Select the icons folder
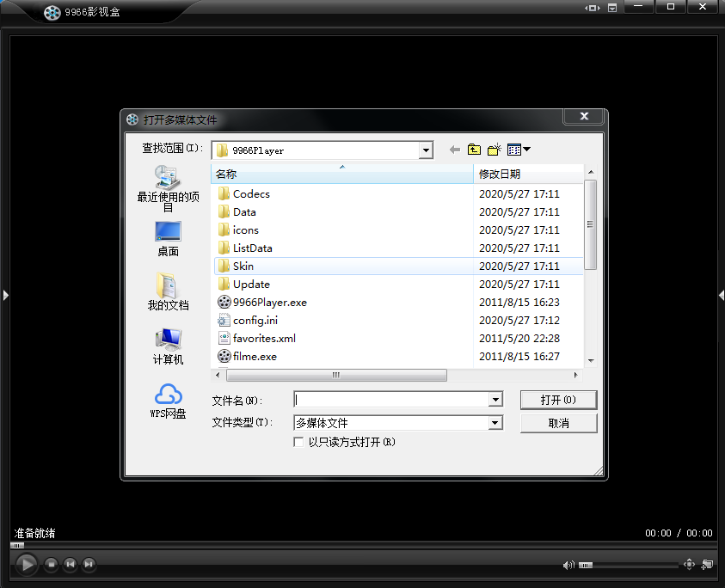The height and width of the screenshot is (588, 725). (245, 230)
